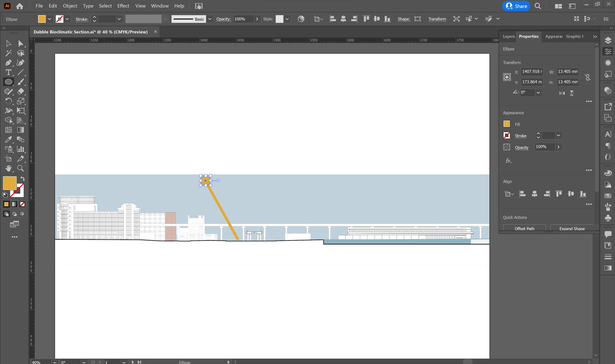
Task: Select the Ellipse tool
Action: click(8, 82)
